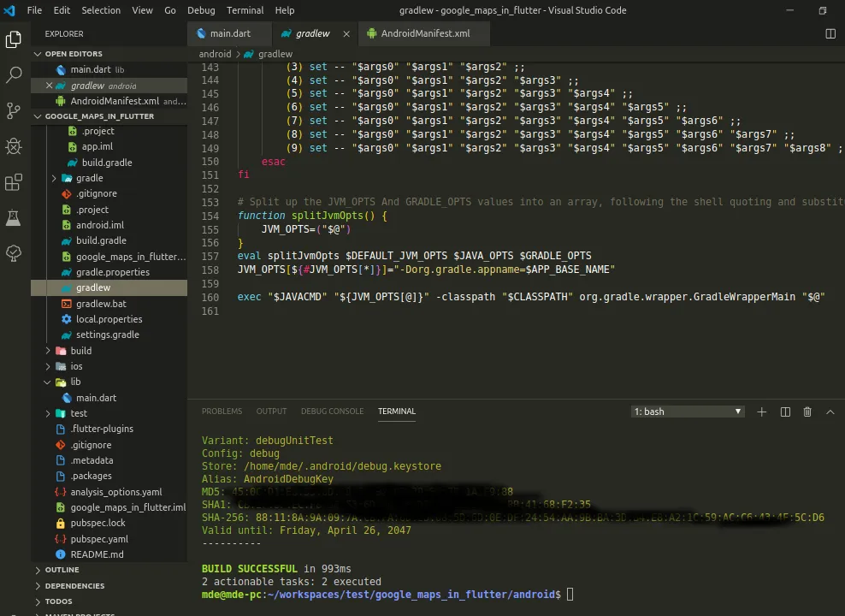Click the split editor icon
Viewport: 845px width, 616px height.
point(830,33)
